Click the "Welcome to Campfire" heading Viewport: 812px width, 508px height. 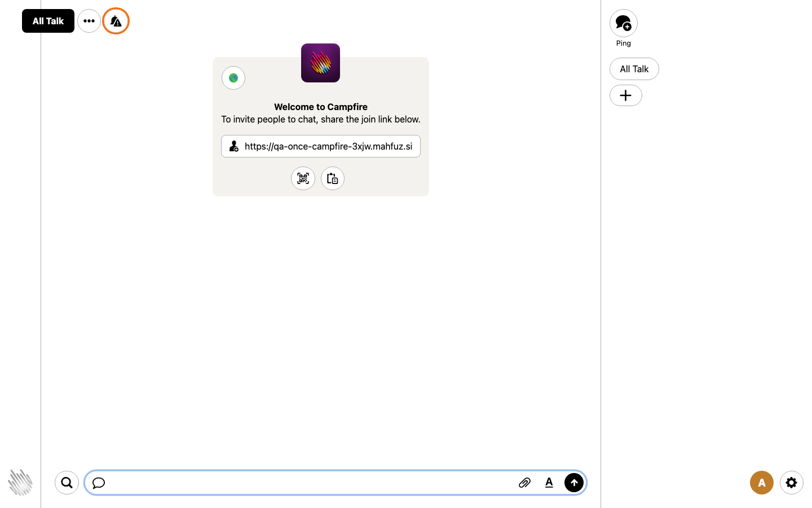click(x=321, y=107)
